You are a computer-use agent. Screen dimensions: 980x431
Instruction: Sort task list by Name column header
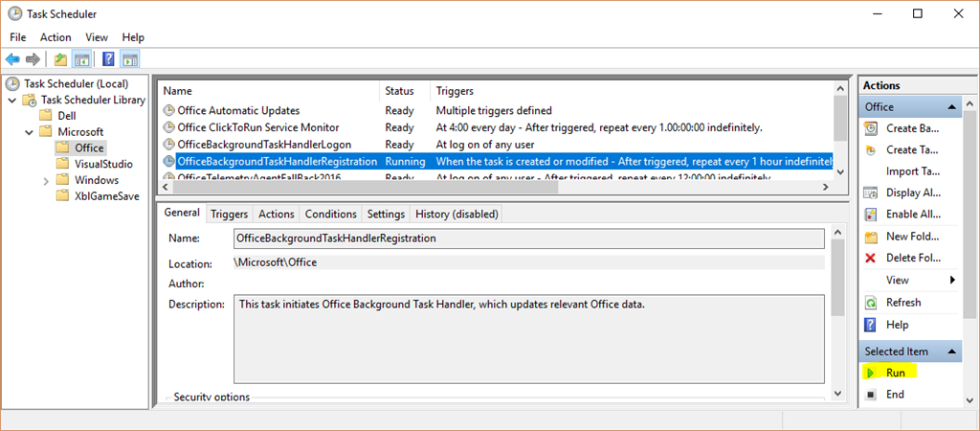[x=269, y=91]
